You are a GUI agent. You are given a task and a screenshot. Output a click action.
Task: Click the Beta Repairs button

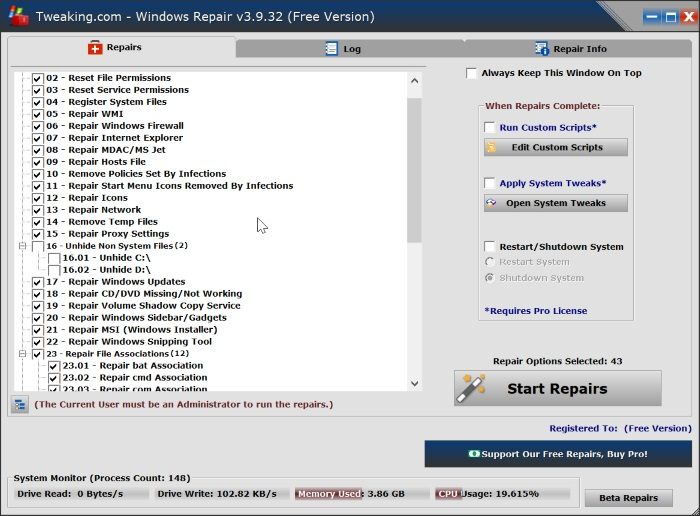coord(629,498)
